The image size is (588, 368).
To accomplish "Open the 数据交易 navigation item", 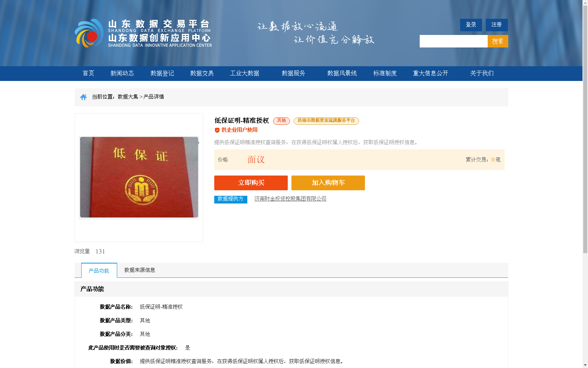I will [202, 73].
